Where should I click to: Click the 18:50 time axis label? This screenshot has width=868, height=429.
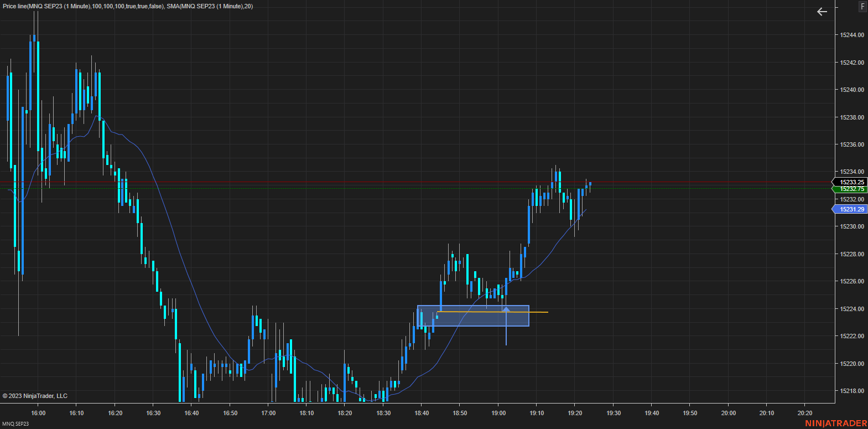click(460, 413)
